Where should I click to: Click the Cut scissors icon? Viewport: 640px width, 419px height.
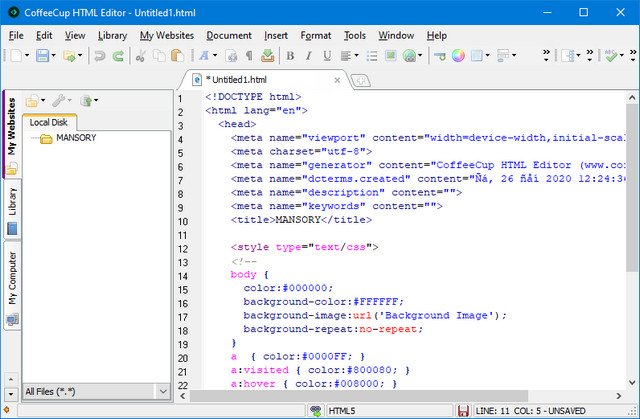(x=142, y=56)
